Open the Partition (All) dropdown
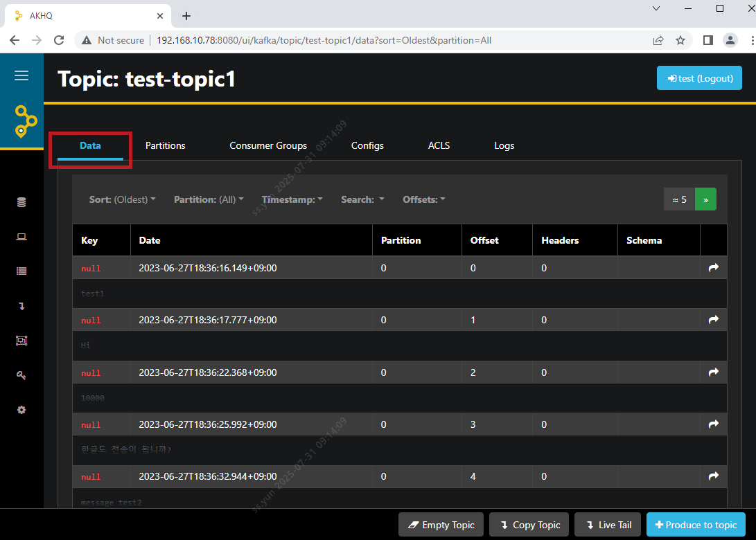Image resolution: width=756 pixels, height=540 pixels. tap(209, 199)
